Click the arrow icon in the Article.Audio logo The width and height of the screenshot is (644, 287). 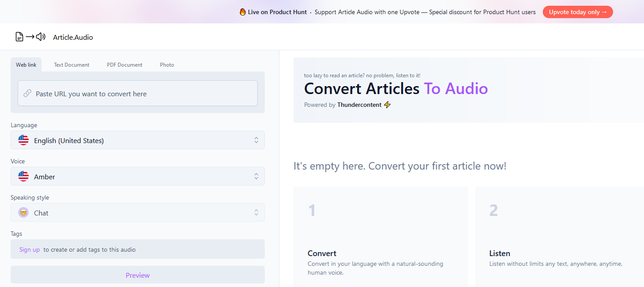pyautogui.click(x=29, y=37)
